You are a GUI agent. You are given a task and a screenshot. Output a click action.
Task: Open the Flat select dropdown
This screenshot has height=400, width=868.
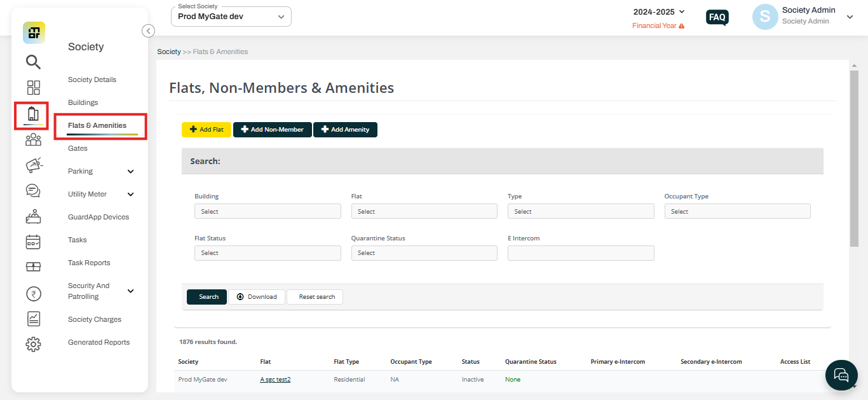(424, 211)
